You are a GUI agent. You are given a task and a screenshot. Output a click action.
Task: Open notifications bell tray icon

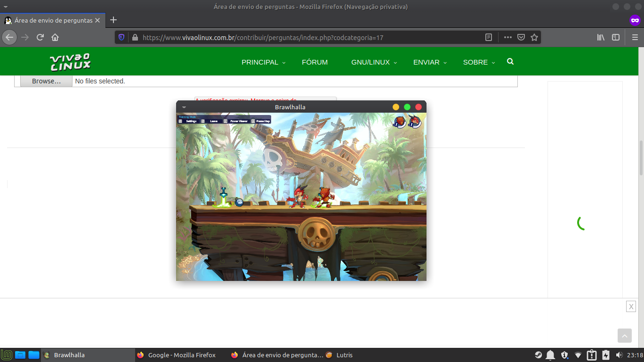[x=550, y=355]
